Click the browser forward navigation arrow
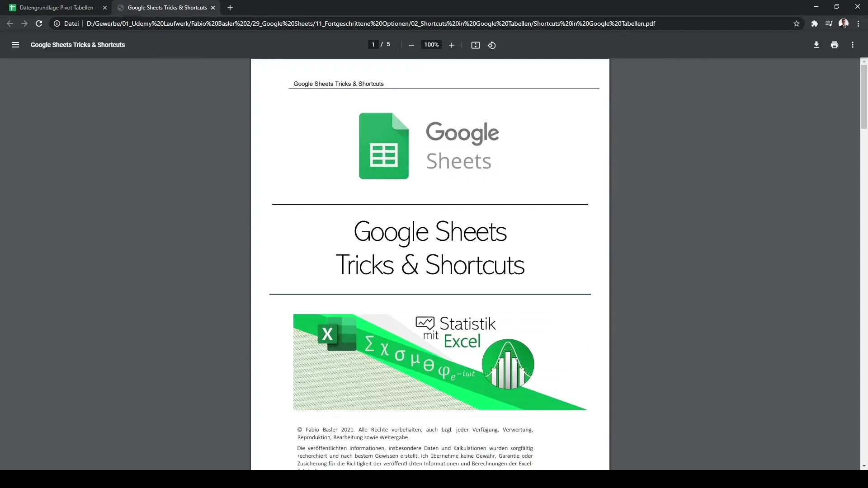 click(24, 23)
